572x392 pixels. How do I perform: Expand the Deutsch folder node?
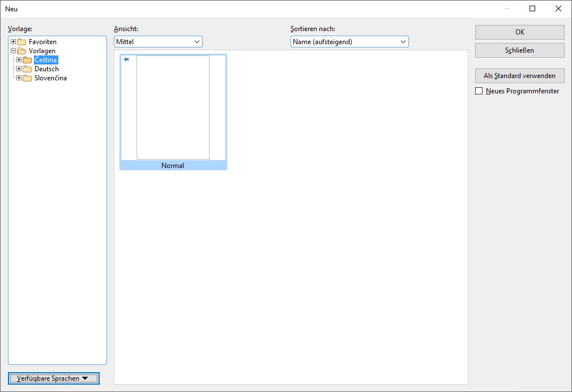19,69
